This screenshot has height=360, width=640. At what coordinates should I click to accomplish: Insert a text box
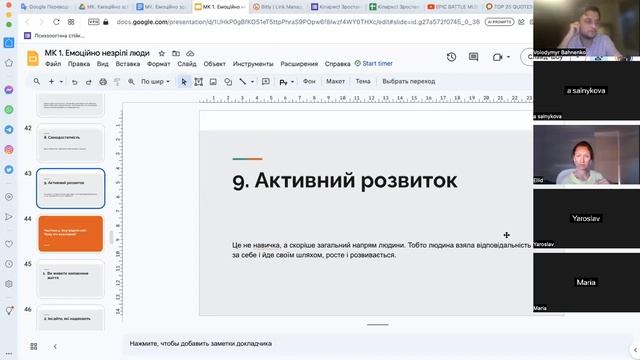point(199,82)
